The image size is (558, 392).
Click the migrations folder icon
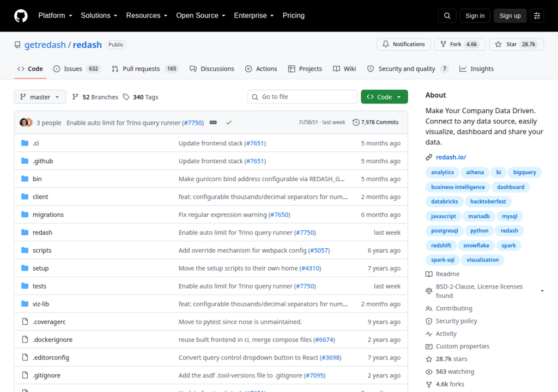coord(25,214)
